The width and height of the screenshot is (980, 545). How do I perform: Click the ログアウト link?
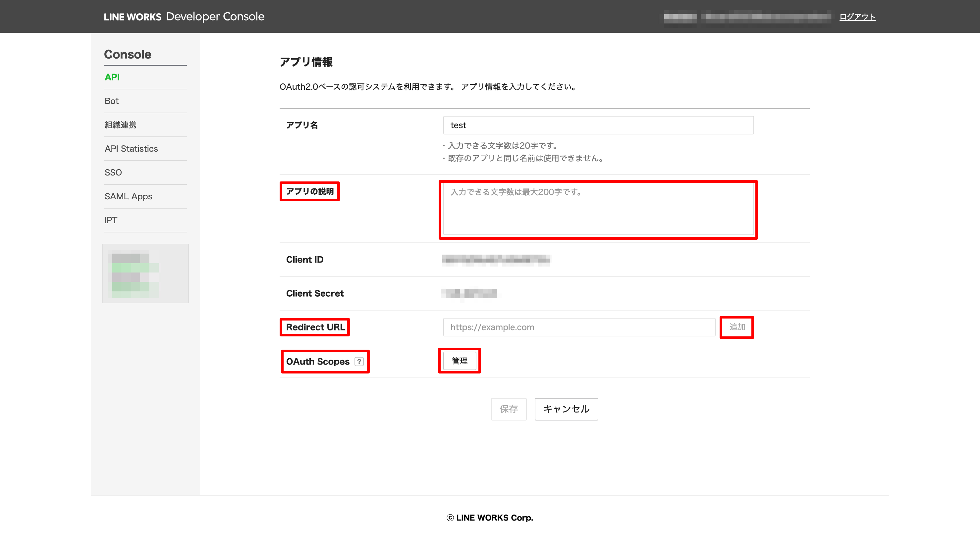point(857,16)
